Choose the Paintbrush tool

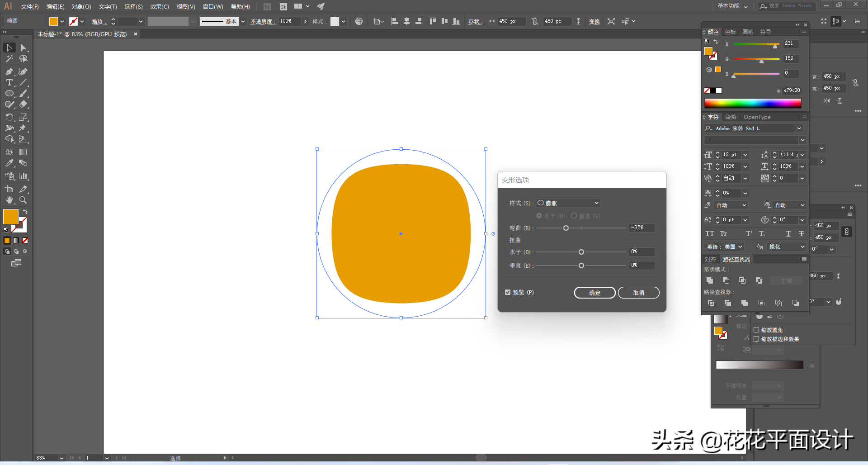(24, 94)
